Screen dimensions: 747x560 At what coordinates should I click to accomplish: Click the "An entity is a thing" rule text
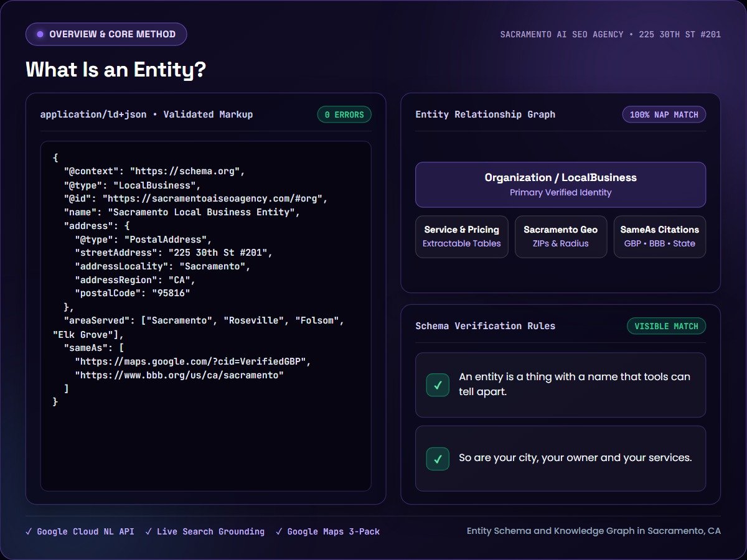(575, 385)
